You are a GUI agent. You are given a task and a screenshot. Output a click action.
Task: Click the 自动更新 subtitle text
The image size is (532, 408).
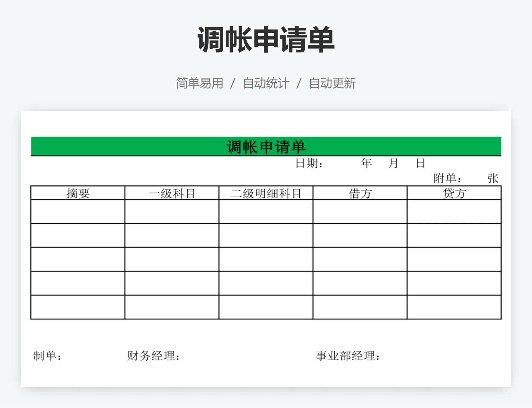(332, 83)
